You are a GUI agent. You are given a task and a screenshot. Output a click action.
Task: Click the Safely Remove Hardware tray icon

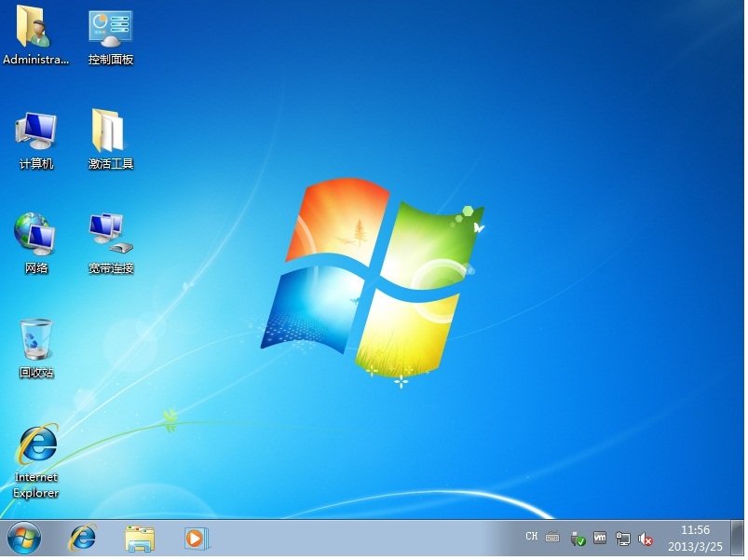point(578,539)
